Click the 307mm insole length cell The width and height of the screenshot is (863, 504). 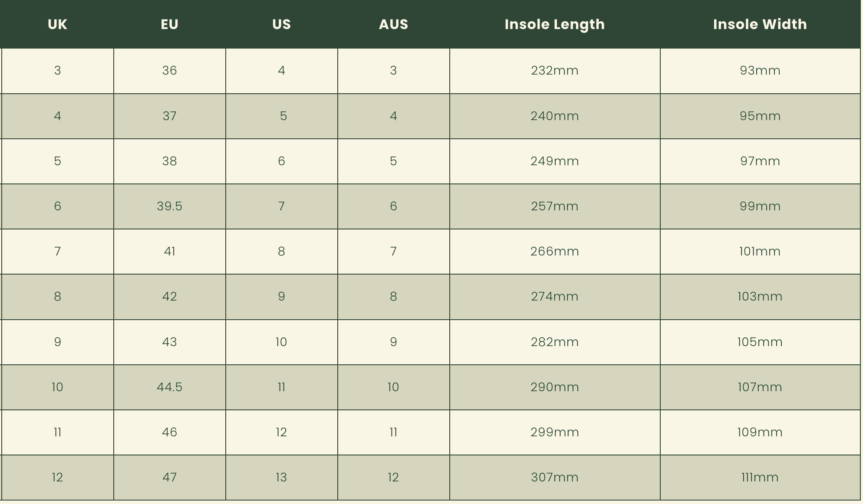point(554,478)
